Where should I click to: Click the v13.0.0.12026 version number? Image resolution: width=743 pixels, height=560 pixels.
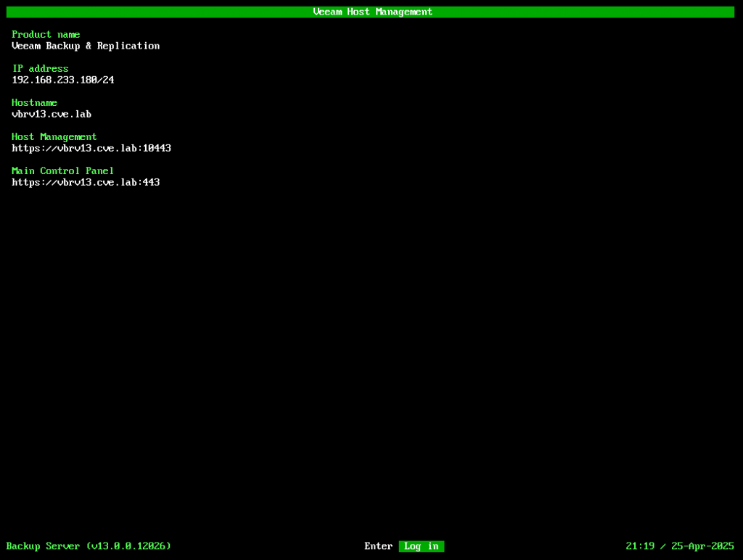128,546
